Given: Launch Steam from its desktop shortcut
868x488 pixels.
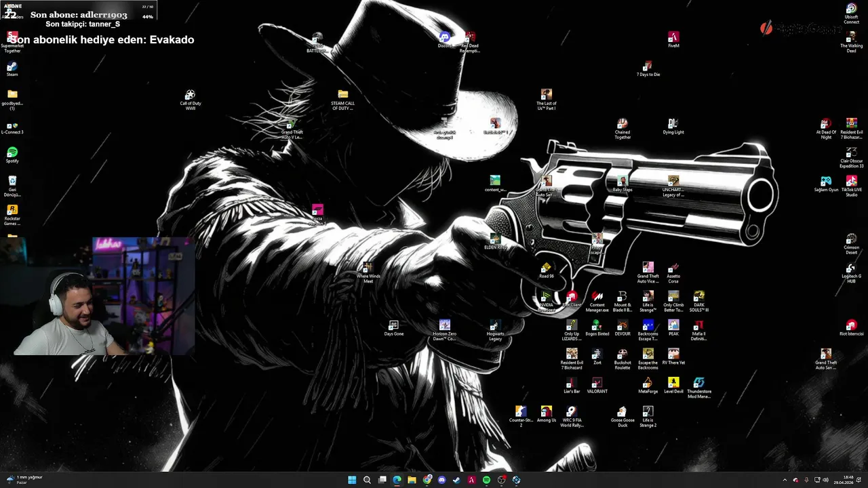Looking at the screenshot, I should (x=12, y=70).
